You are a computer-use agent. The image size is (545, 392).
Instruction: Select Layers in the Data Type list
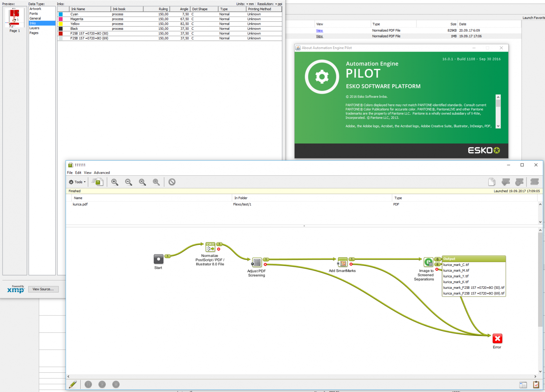coord(35,28)
